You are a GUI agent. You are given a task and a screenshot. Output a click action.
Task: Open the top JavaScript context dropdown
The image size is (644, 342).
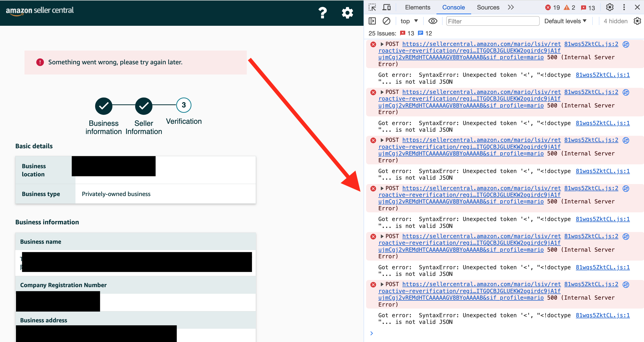coord(409,21)
